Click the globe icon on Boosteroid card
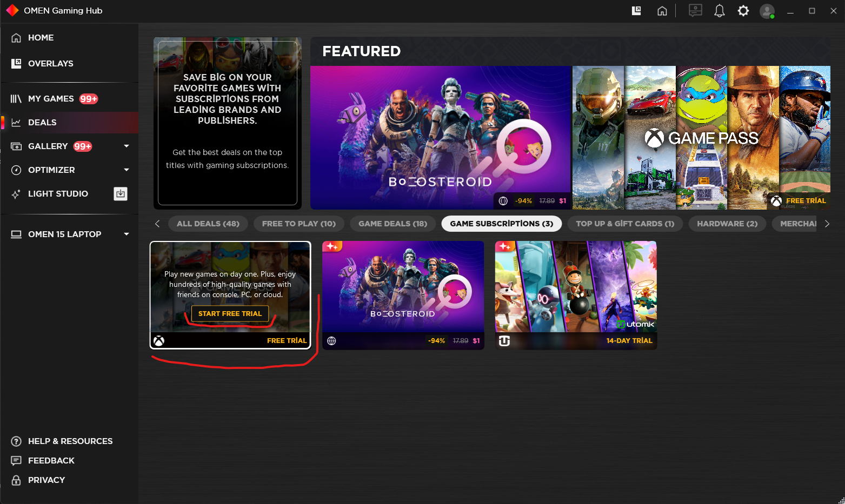 point(332,341)
